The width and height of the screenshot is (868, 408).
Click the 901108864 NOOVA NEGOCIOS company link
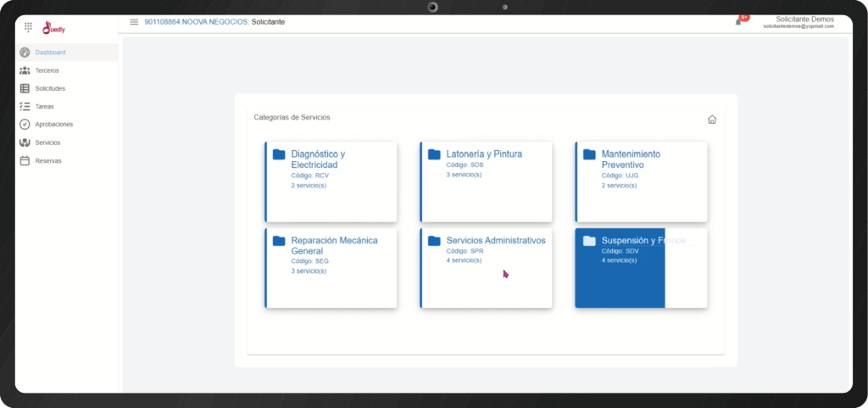coord(197,22)
